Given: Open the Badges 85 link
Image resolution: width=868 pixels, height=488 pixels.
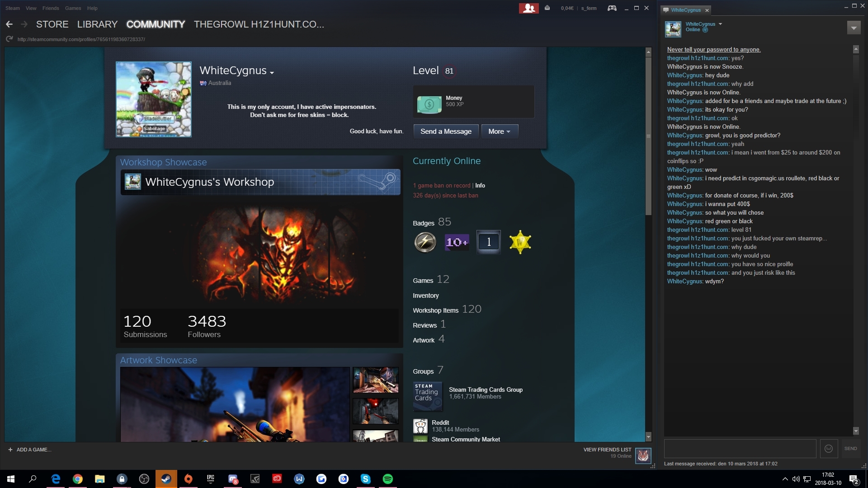Looking at the screenshot, I should 432,222.
